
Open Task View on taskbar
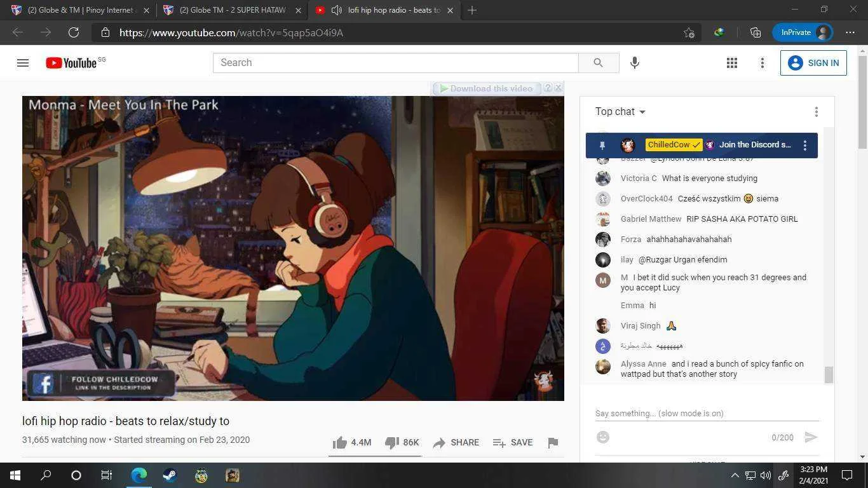pos(107,475)
